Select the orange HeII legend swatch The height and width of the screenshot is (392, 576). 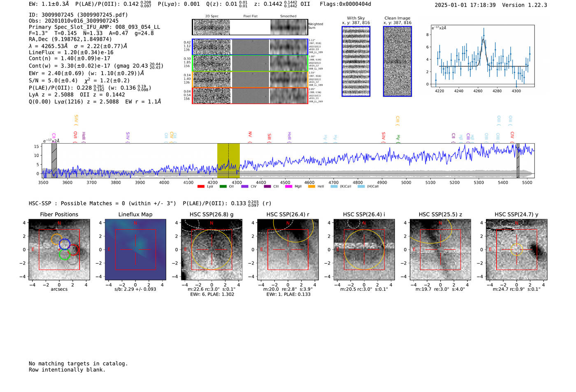point(311,186)
